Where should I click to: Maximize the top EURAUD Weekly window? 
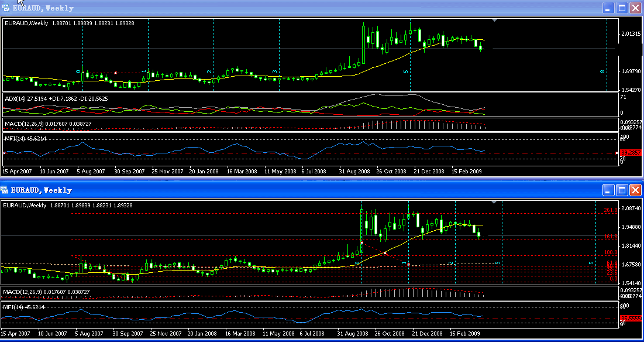pyautogui.click(x=622, y=8)
